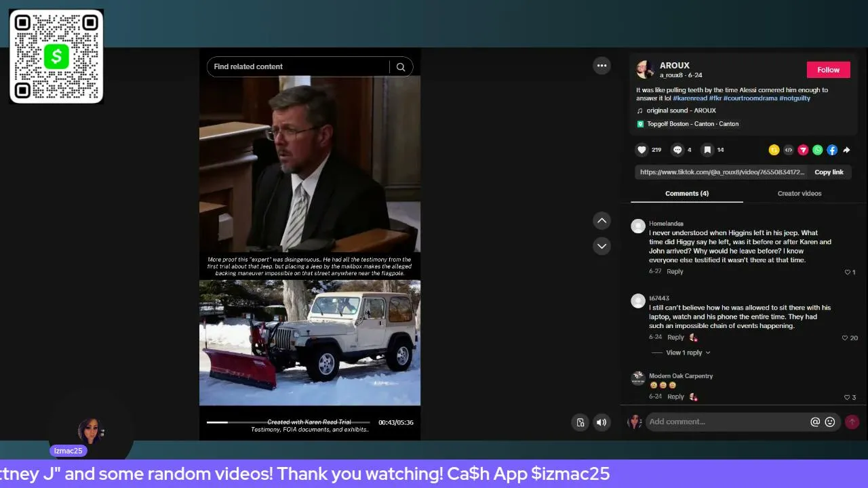Like the Homelander comment
Viewport: 868px width, 488px height.
pos(848,272)
